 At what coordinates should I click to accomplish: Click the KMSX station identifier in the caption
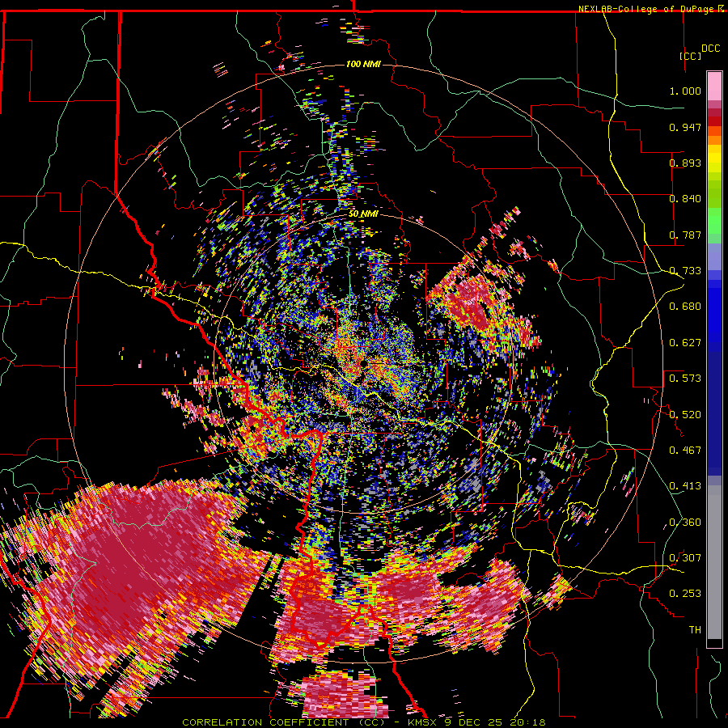(422, 722)
